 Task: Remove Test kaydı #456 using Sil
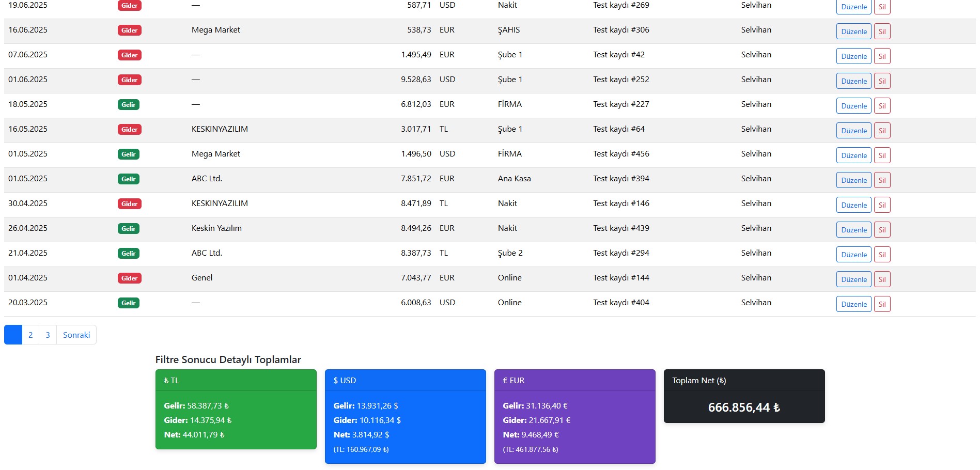(882, 155)
